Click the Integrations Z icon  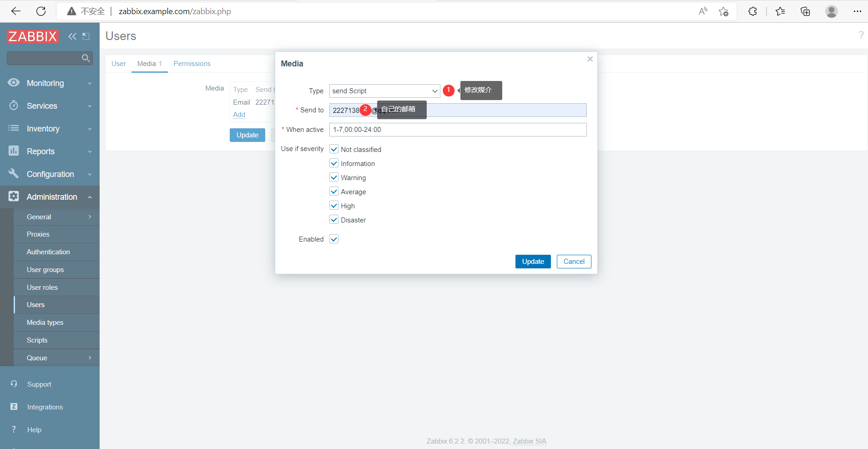14,407
